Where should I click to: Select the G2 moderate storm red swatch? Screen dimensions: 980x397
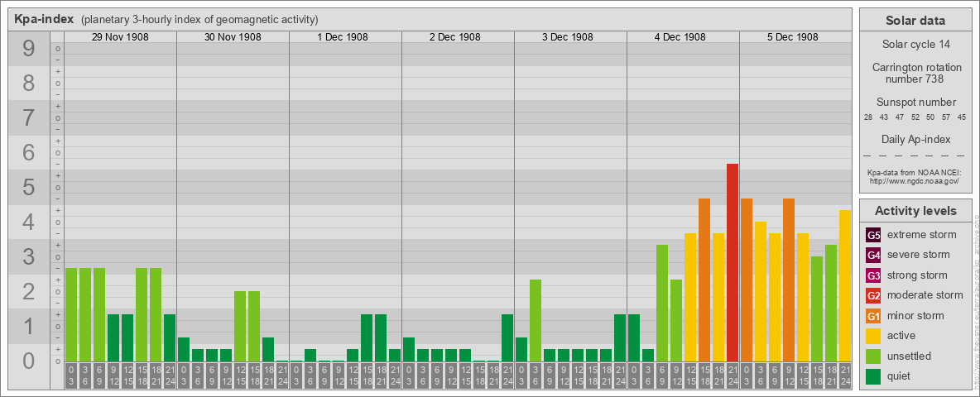(873, 295)
